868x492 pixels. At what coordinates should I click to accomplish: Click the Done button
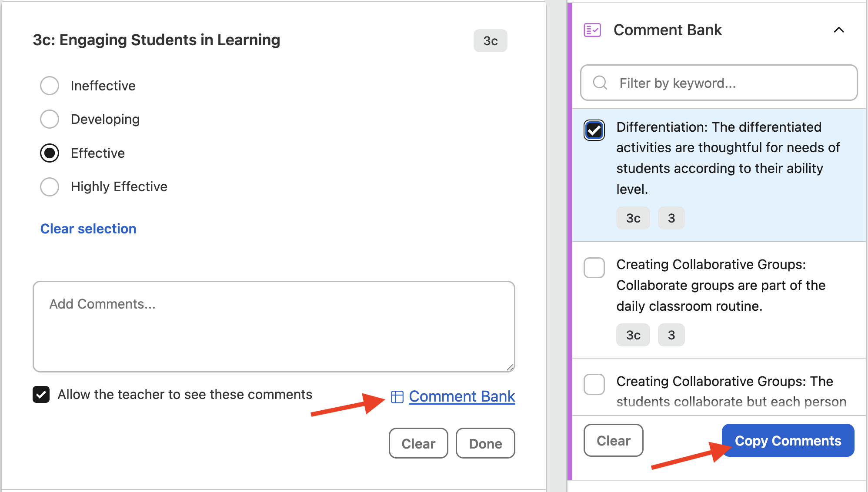pos(485,443)
